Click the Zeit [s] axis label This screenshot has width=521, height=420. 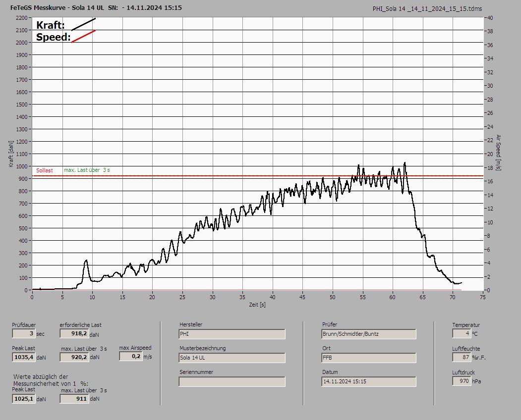coord(257,305)
